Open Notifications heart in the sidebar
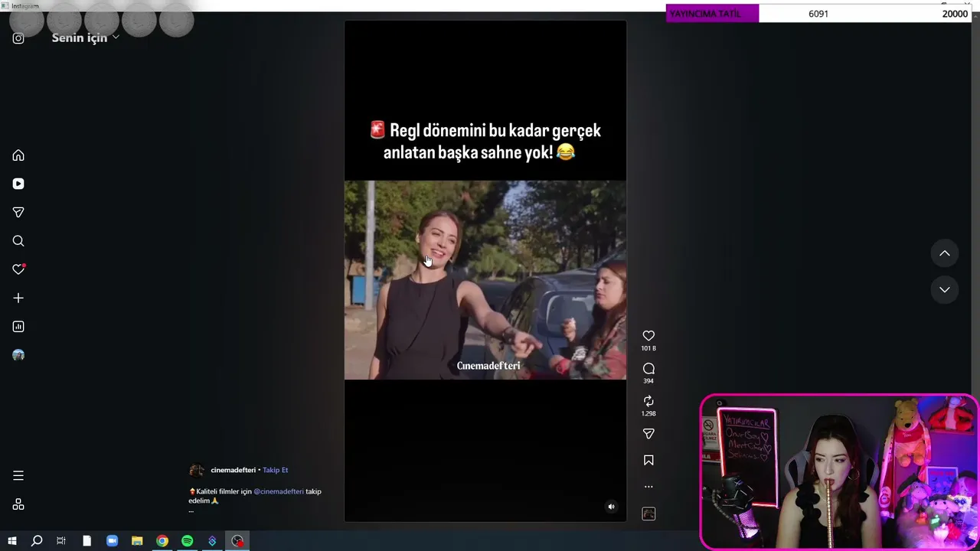The image size is (980, 551). tap(18, 269)
